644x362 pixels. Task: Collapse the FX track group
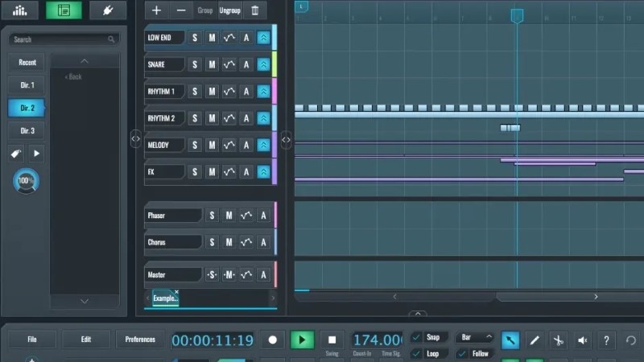coord(263,172)
